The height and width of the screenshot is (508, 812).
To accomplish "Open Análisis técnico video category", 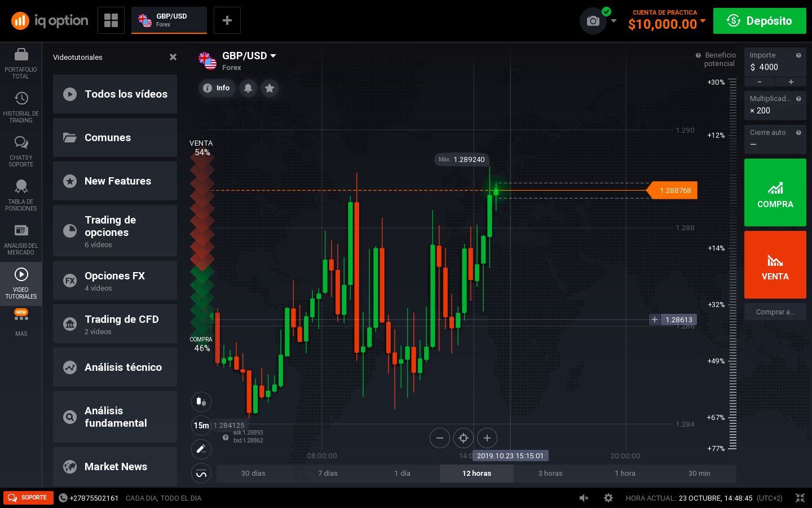I will pyautogui.click(x=115, y=367).
